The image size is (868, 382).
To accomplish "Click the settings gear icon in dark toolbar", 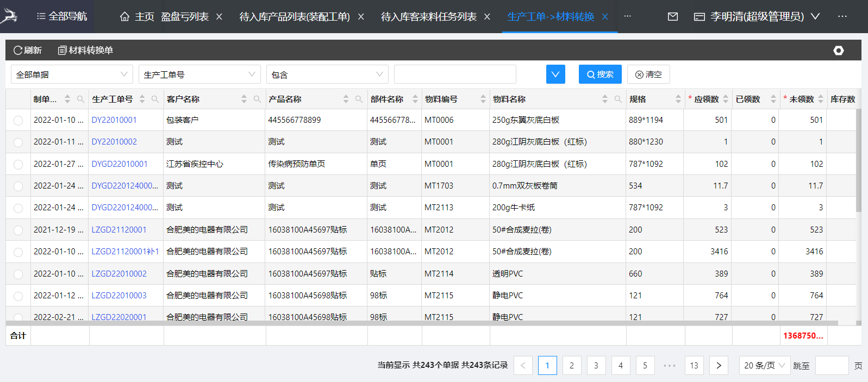I will [838, 51].
